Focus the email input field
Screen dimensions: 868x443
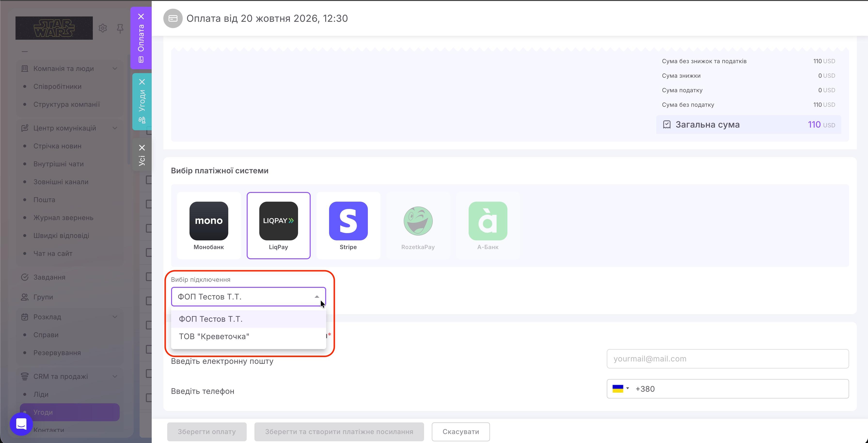pyautogui.click(x=727, y=359)
